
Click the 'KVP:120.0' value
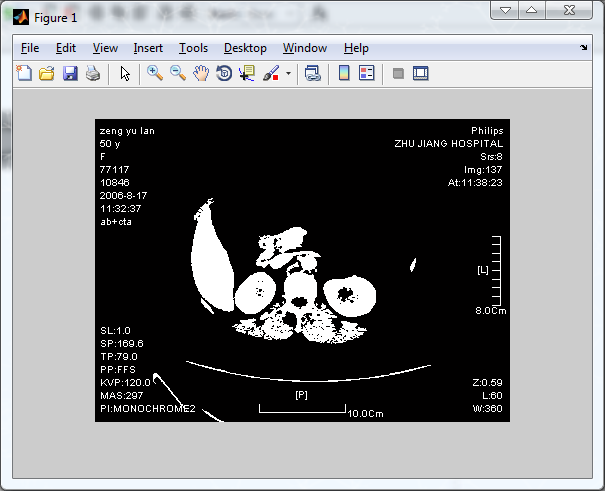(125, 383)
